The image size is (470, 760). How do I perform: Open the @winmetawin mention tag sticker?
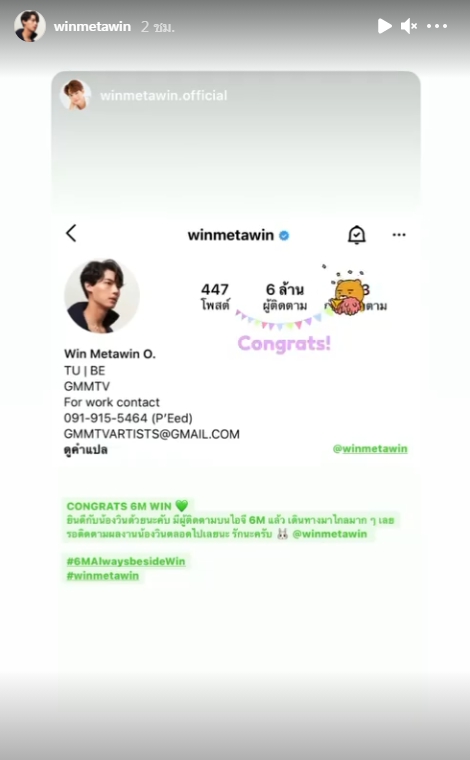point(370,449)
